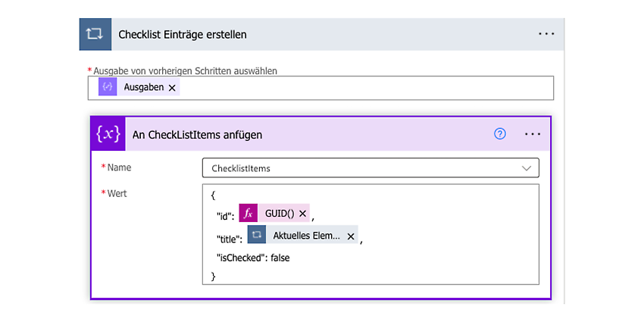The height and width of the screenshot is (322, 644).
Task: Collapse the Checklist Einträge erstellen header
Action: click(x=321, y=35)
